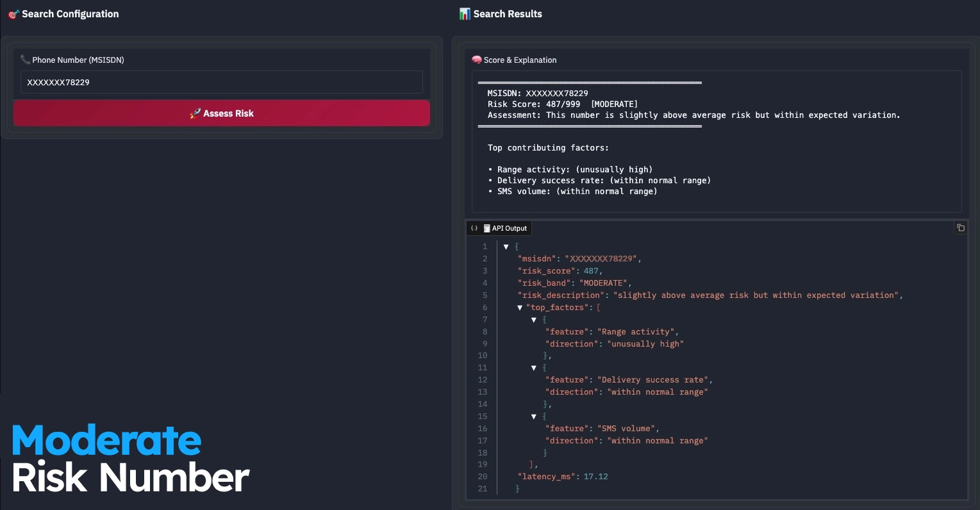Click the "Range activity: (unusually high)" bullet
Image resolution: width=980 pixels, height=510 pixels.
(570, 169)
